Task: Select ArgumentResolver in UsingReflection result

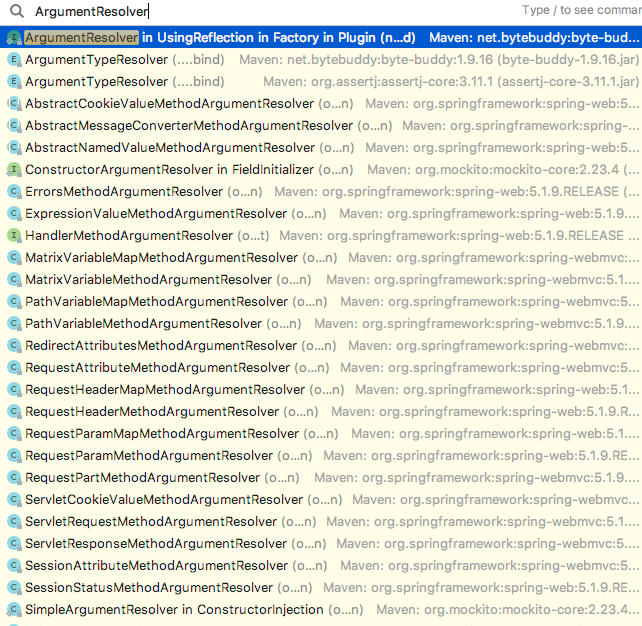Action: click(321, 37)
